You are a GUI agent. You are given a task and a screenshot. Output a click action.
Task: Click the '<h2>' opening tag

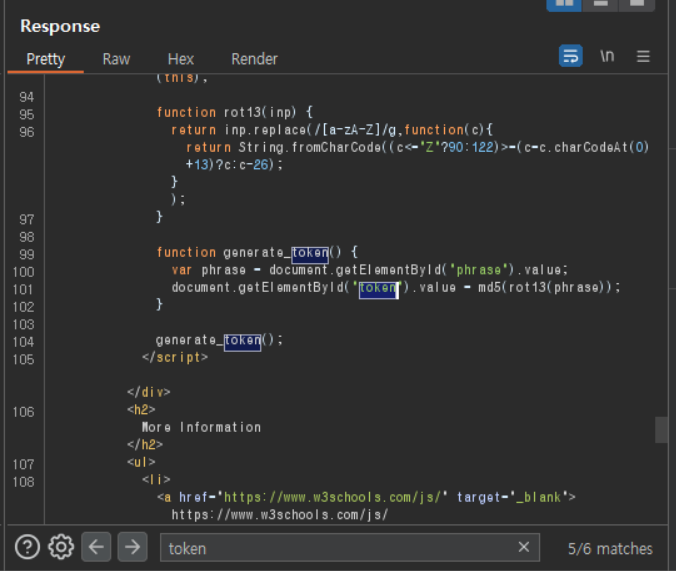tap(141, 410)
